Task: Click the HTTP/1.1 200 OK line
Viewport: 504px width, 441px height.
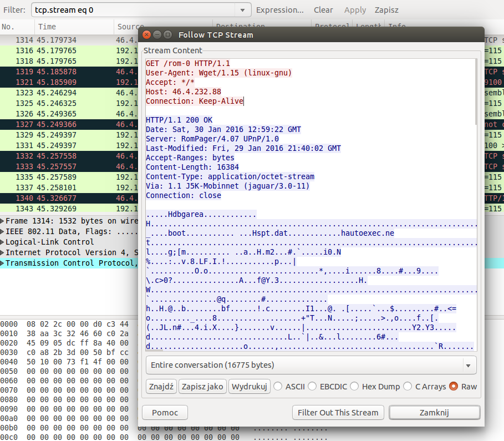Action: pos(179,120)
